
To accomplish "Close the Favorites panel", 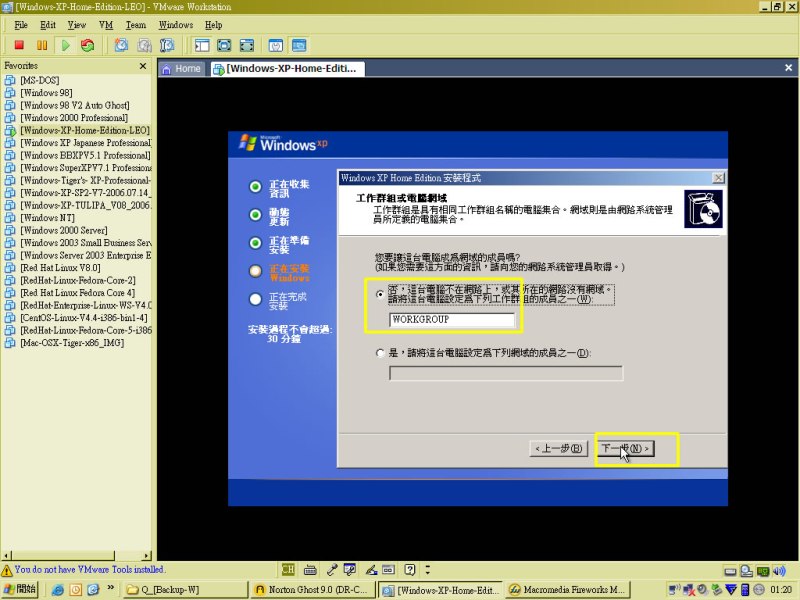I will click(x=143, y=66).
